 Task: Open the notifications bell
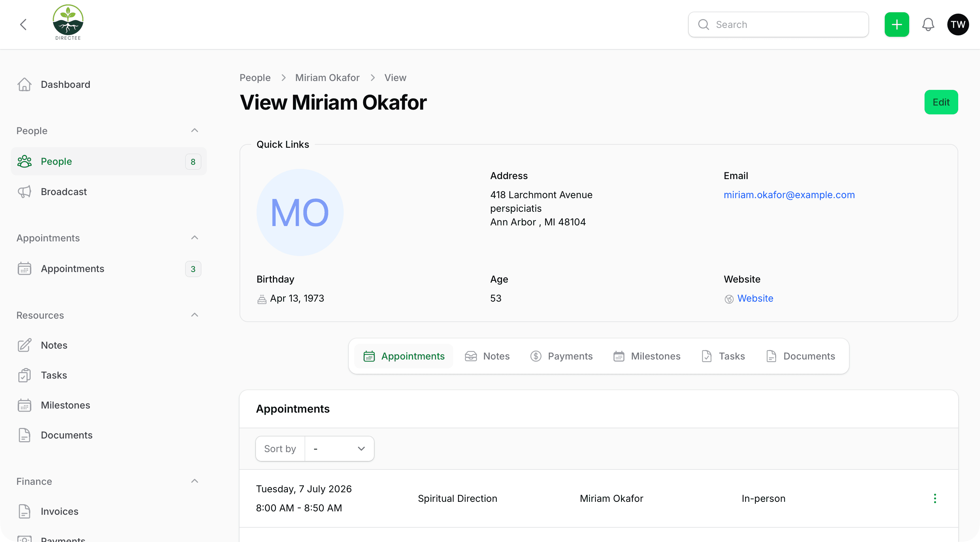click(928, 25)
